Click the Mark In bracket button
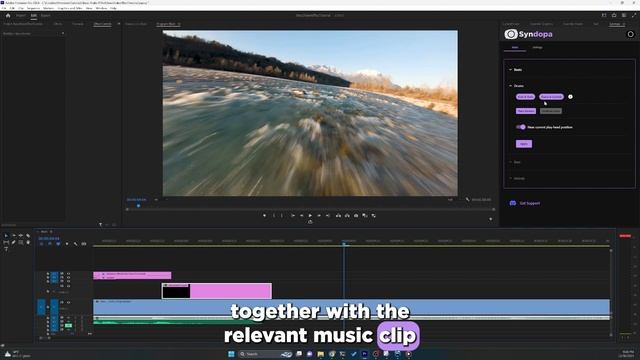The width and height of the screenshot is (640, 360). tap(274, 216)
